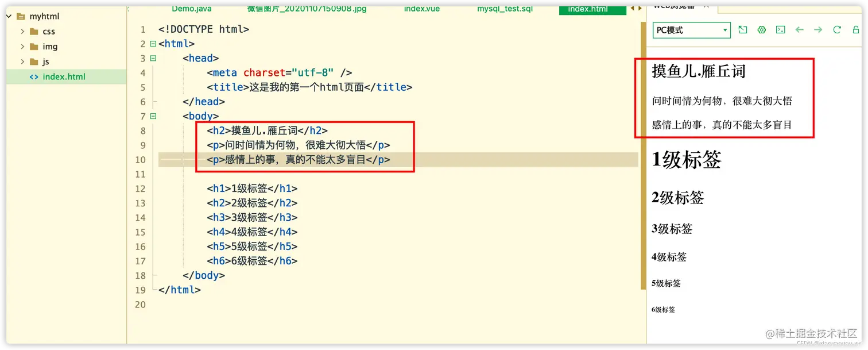
Task: Open the PC模式 device mode dropdown
Action: [x=691, y=30]
